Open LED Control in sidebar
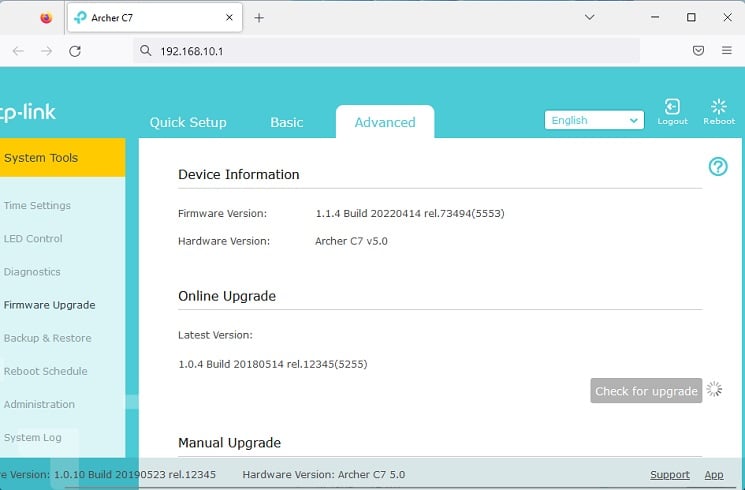 (x=33, y=239)
